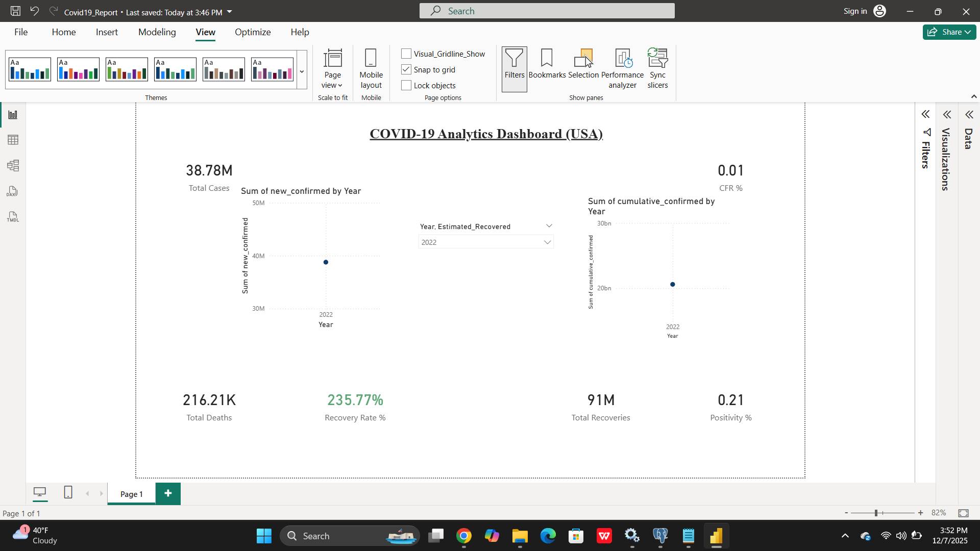980x551 pixels.
Task: Show the Bookmarks pane
Action: (x=546, y=69)
